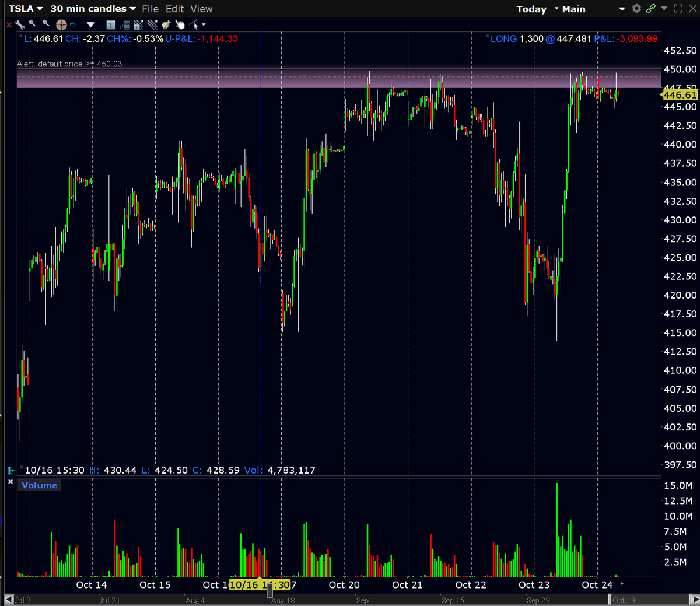700x606 pixels.
Task: Click the zoom out magnifier icon
Action: click(46, 23)
